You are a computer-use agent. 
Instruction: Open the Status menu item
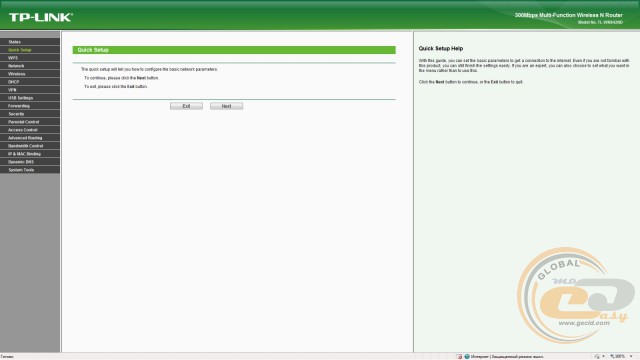(30, 42)
